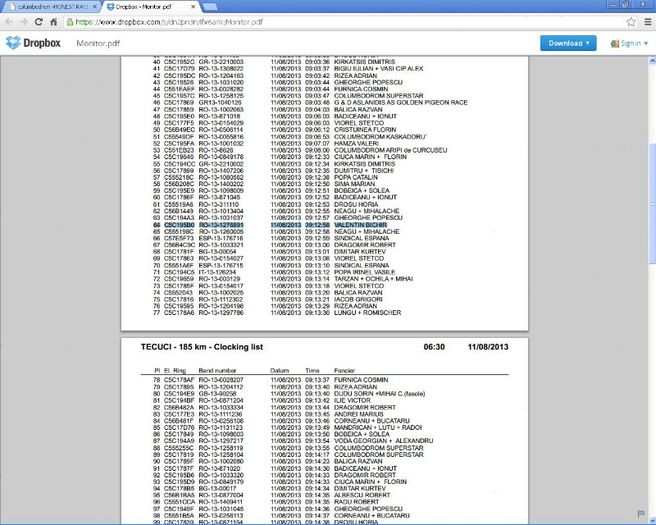Click the scrollbar down arrow
656x525 pixels.
click(x=651, y=519)
